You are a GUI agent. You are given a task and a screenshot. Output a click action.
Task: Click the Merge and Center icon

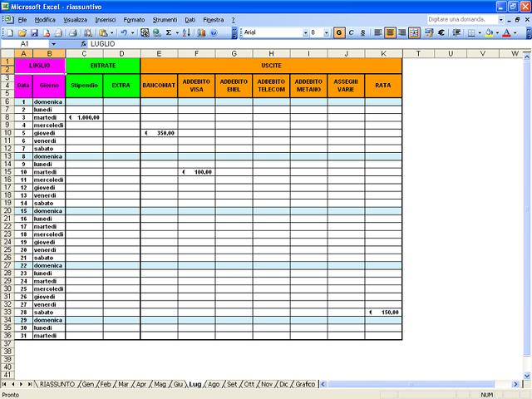(x=414, y=32)
